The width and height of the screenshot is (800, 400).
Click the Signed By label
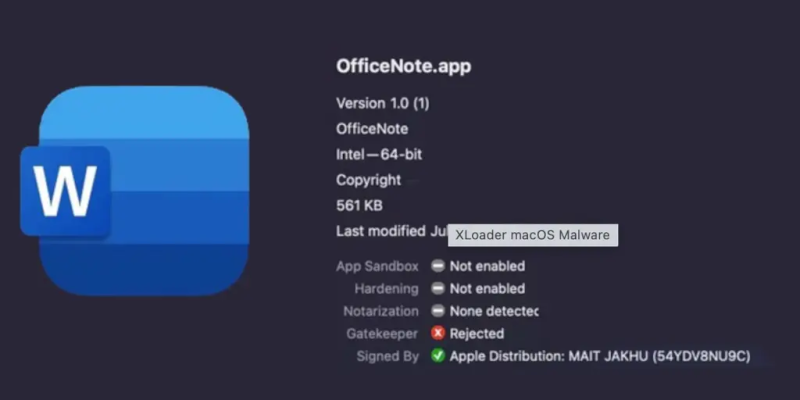(388, 356)
